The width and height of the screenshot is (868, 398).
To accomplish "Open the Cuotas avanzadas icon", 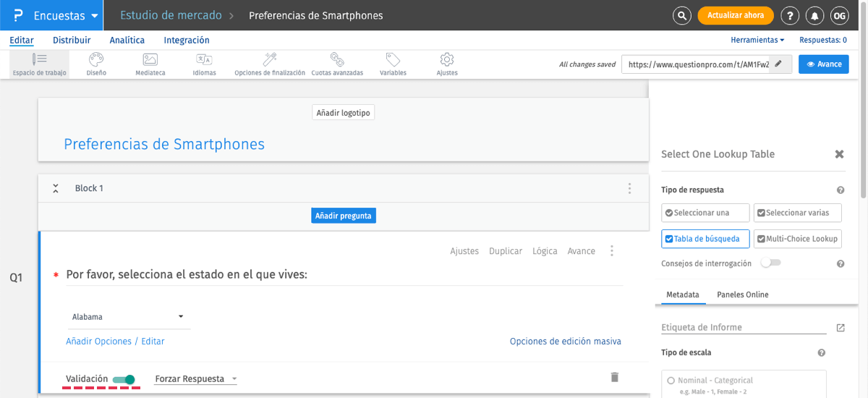I will click(337, 60).
